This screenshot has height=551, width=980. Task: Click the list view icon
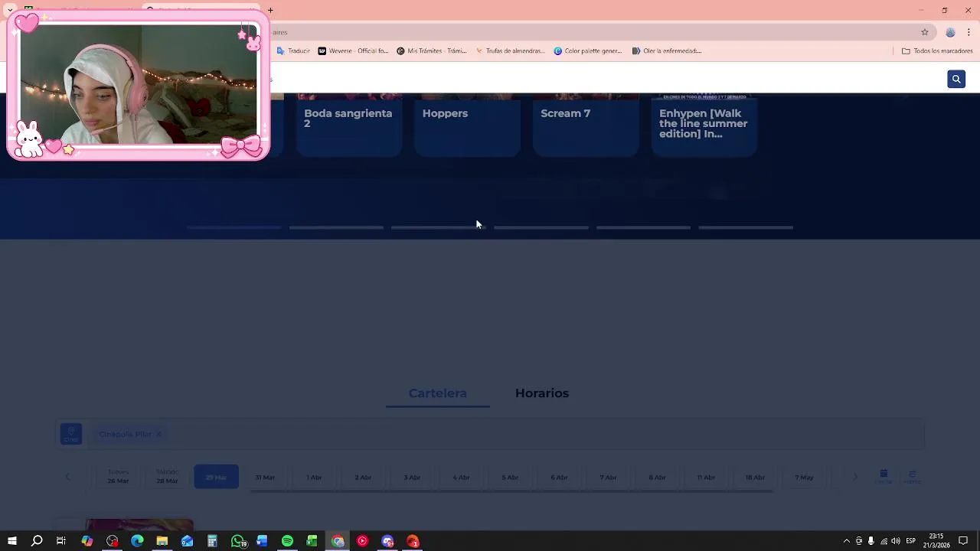click(x=912, y=477)
